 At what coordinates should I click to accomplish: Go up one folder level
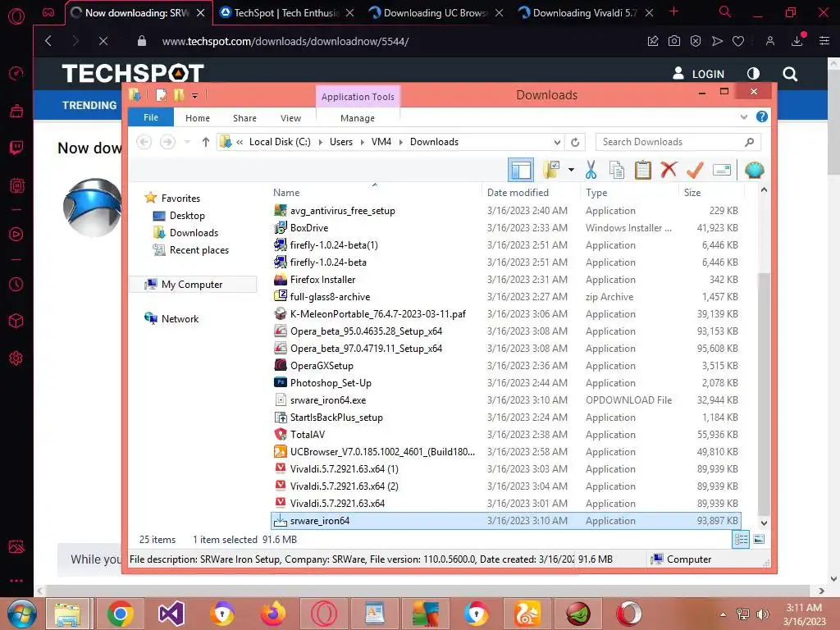(206, 142)
